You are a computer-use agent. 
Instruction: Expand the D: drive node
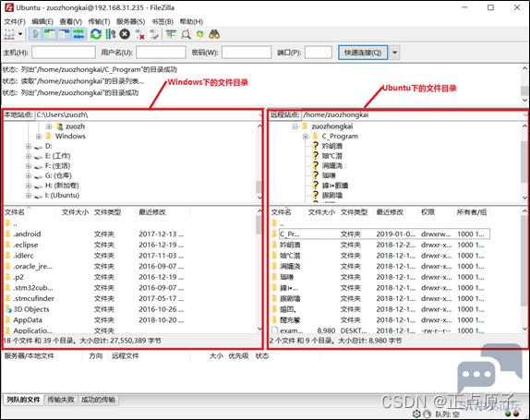pos(29,146)
